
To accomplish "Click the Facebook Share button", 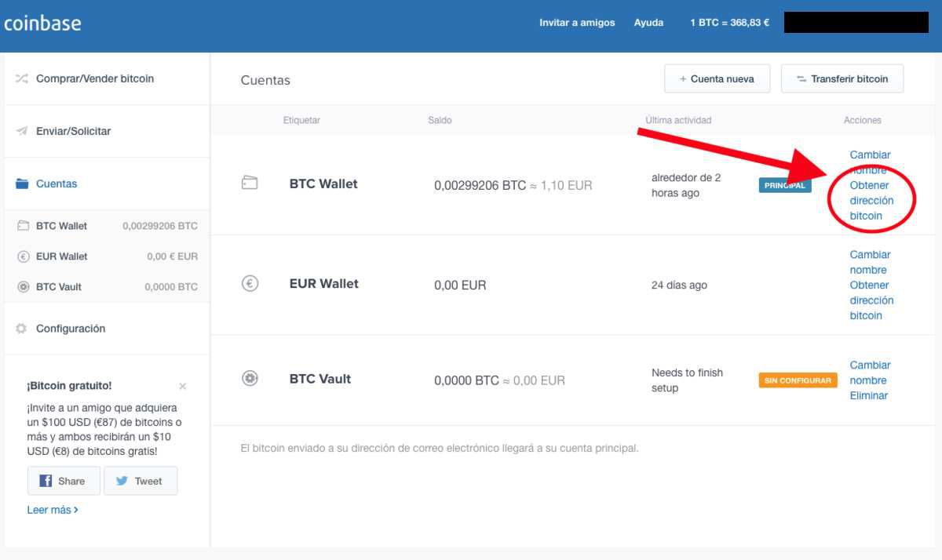I will tap(64, 481).
